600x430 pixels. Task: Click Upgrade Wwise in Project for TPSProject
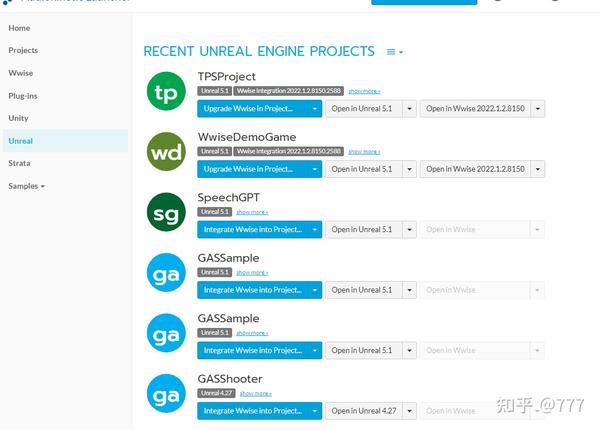click(x=253, y=109)
